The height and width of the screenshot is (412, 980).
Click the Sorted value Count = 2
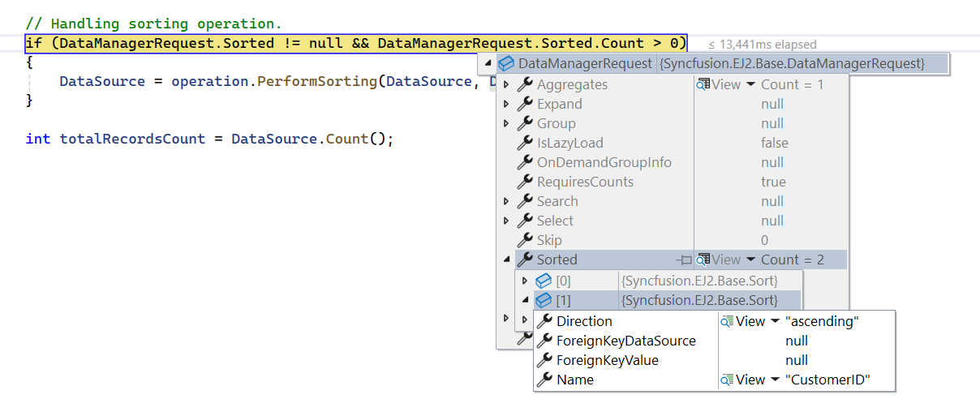click(x=793, y=260)
